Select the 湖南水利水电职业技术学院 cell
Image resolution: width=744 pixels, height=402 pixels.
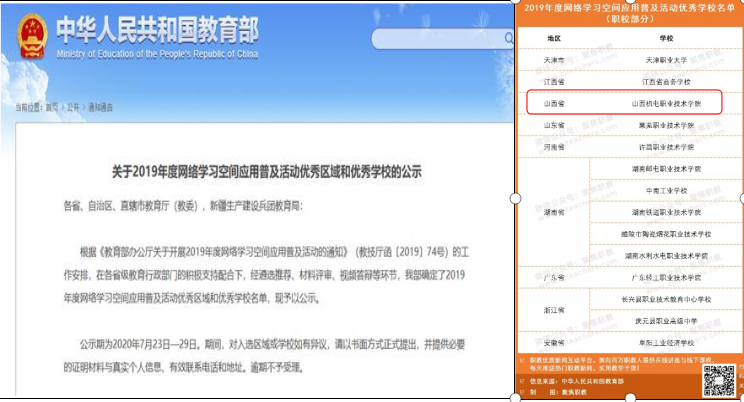(666, 256)
